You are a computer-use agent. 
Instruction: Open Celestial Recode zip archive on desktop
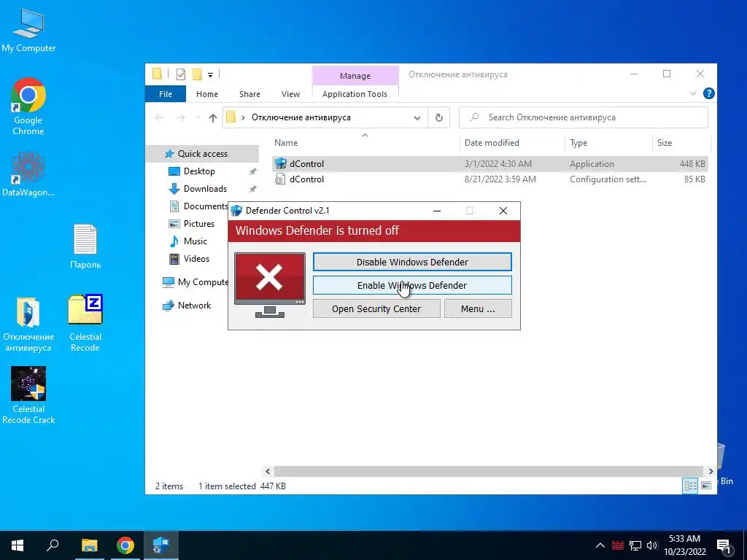click(85, 323)
